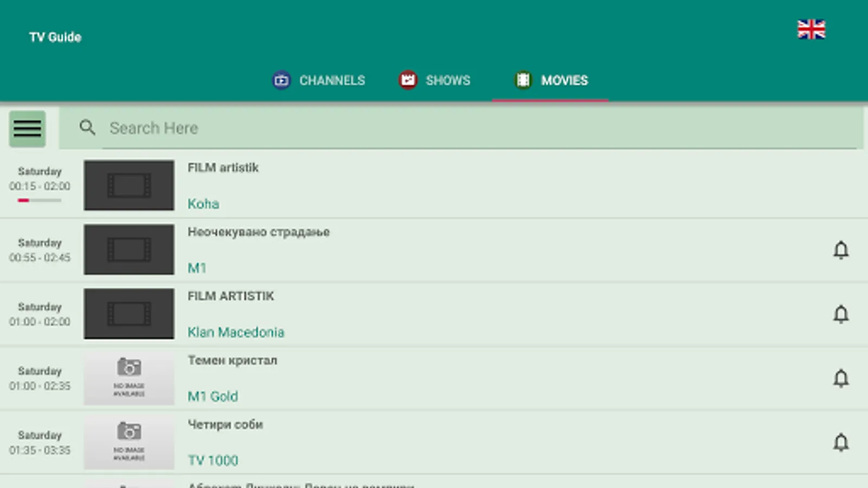This screenshot has height=488, width=868.
Task: Click the Saturday 01:00 - 02:35 time slot
Action: pos(40,378)
